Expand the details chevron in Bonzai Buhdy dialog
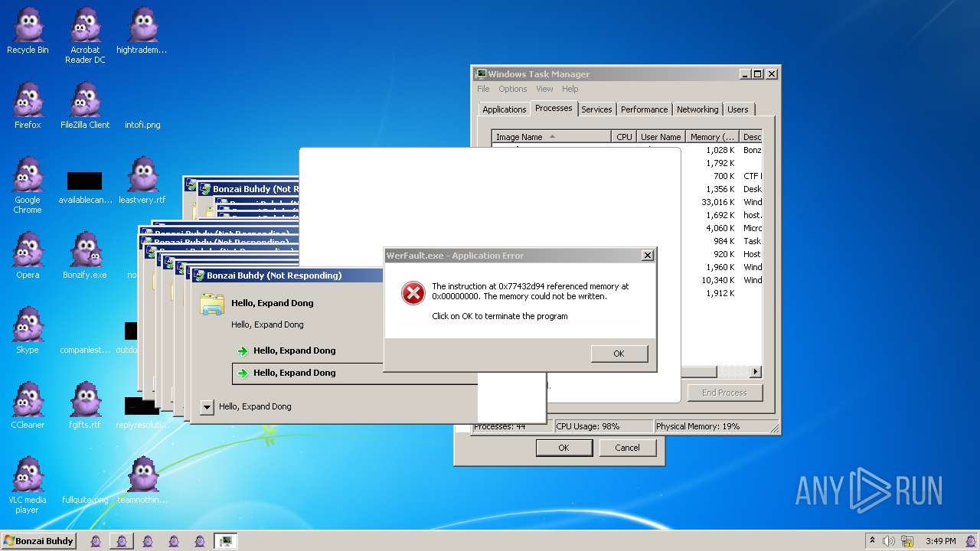 click(x=207, y=407)
